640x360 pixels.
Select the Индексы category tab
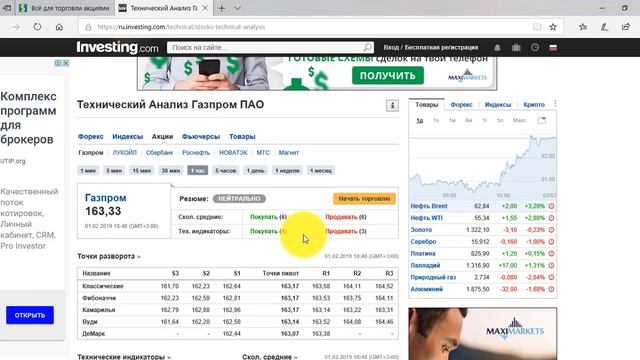coord(127,136)
